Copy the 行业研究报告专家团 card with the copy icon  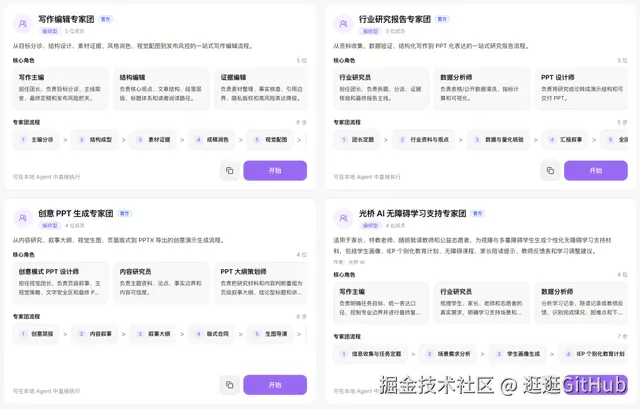(x=550, y=171)
